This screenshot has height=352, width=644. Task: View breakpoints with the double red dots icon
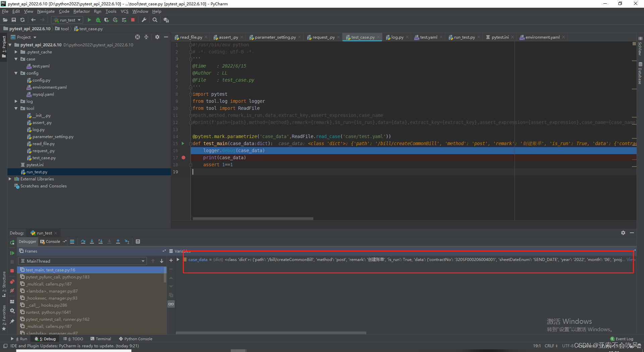(12, 282)
